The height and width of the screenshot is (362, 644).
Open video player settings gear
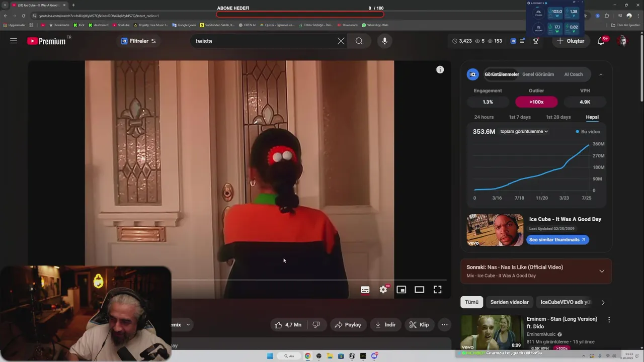pos(383,290)
